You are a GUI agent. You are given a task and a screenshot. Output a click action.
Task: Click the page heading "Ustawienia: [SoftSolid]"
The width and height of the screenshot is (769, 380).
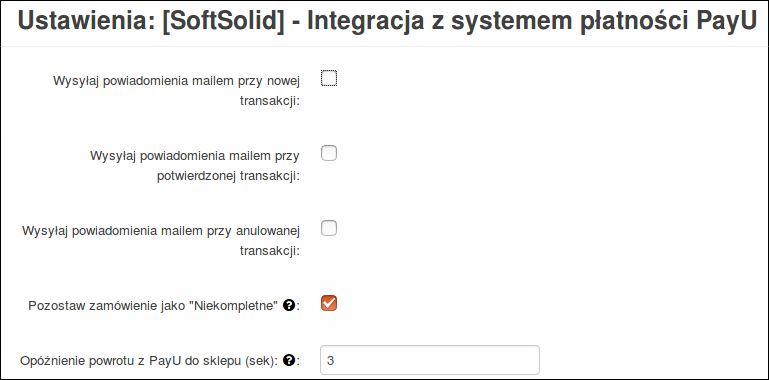point(151,24)
